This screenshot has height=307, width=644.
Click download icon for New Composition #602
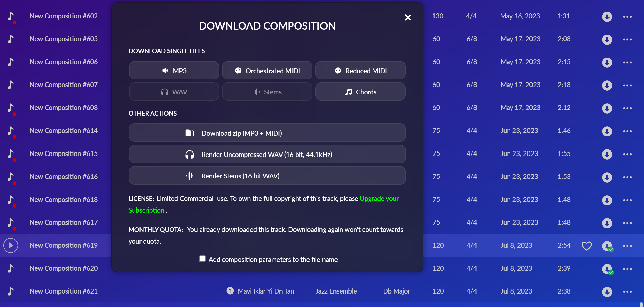coord(607,17)
